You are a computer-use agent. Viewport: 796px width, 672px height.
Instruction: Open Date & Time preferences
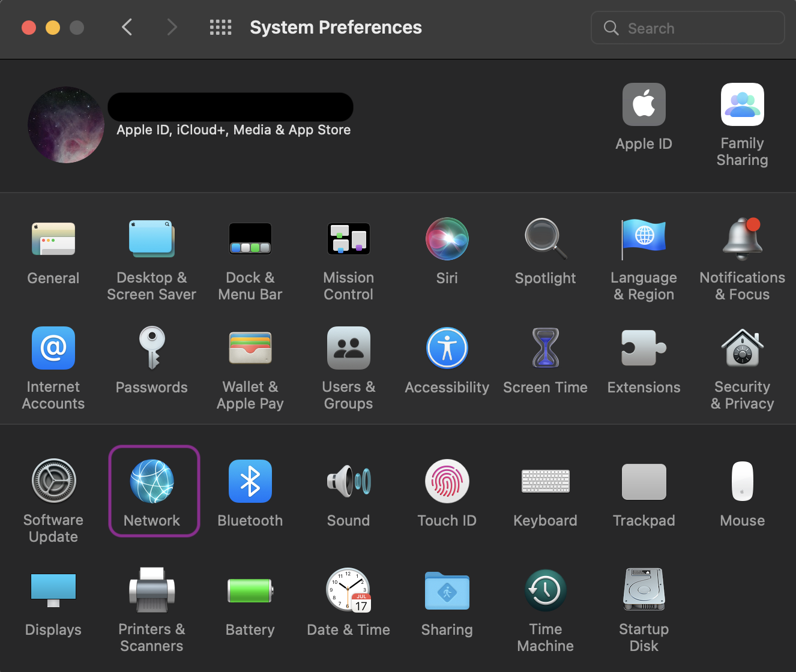(348, 590)
